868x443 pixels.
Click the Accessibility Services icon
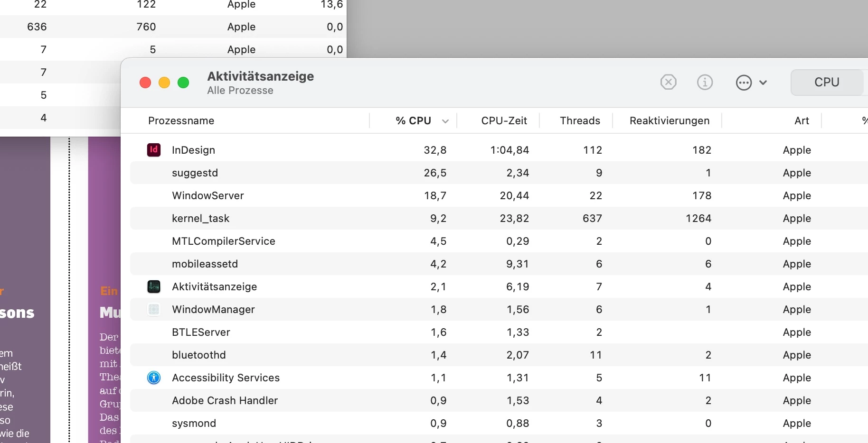(154, 378)
